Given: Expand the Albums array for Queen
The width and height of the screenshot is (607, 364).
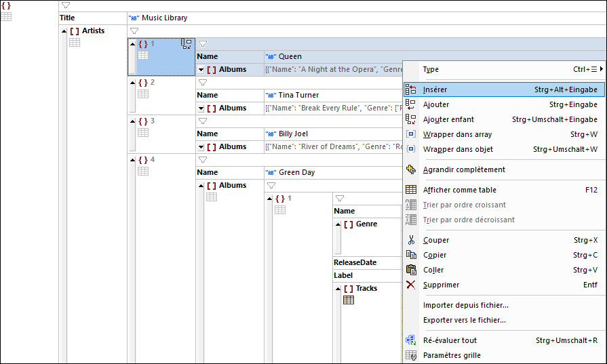Looking at the screenshot, I should pos(201,70).
